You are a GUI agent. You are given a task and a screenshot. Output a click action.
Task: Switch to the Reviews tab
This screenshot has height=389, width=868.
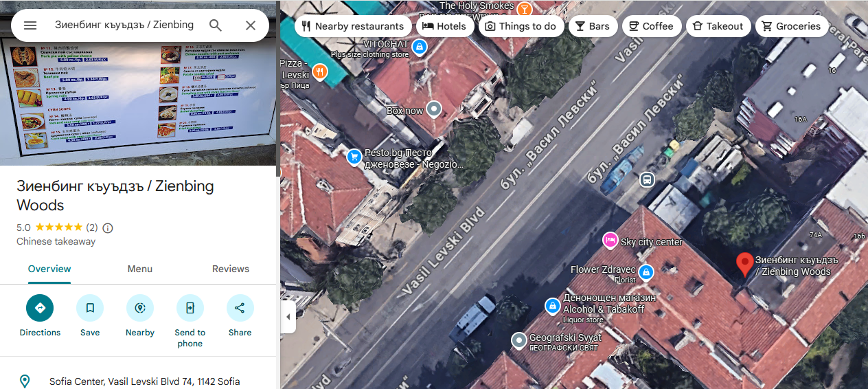point(231,269)
